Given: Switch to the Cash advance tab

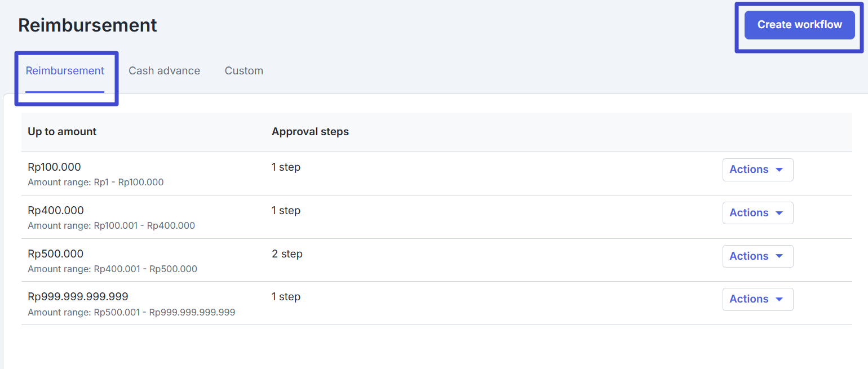Looking at the screenshot, I should pyautogui.click(x=164, y=71).
